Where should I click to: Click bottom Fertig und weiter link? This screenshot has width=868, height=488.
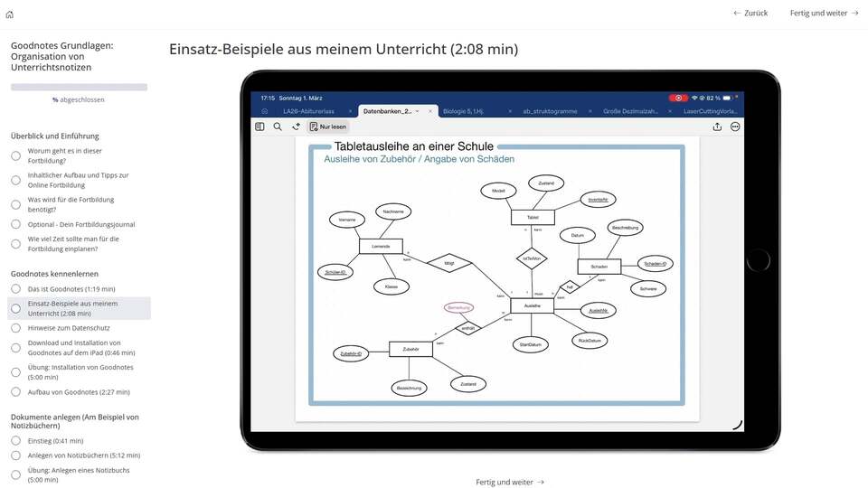click(510, 482)
